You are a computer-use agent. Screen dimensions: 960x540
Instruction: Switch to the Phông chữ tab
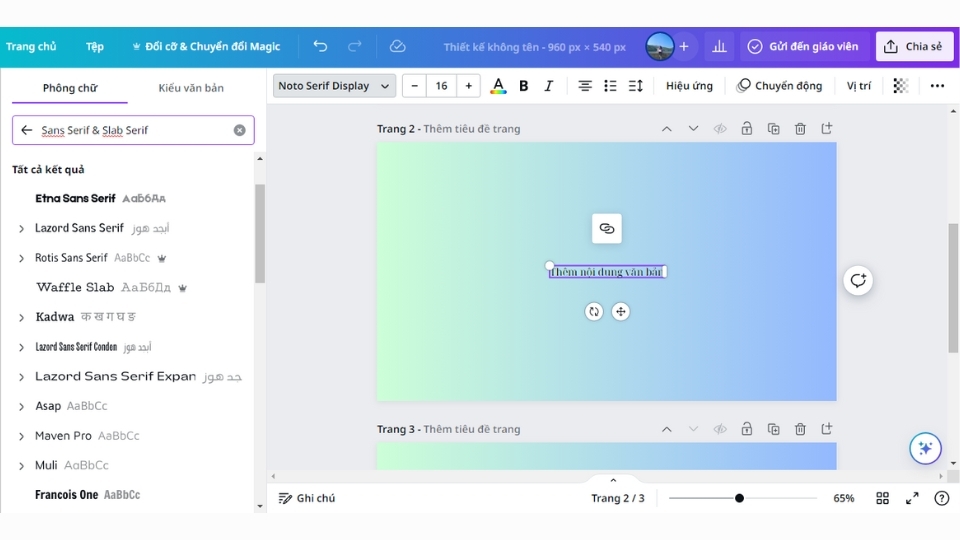[70, 88]
